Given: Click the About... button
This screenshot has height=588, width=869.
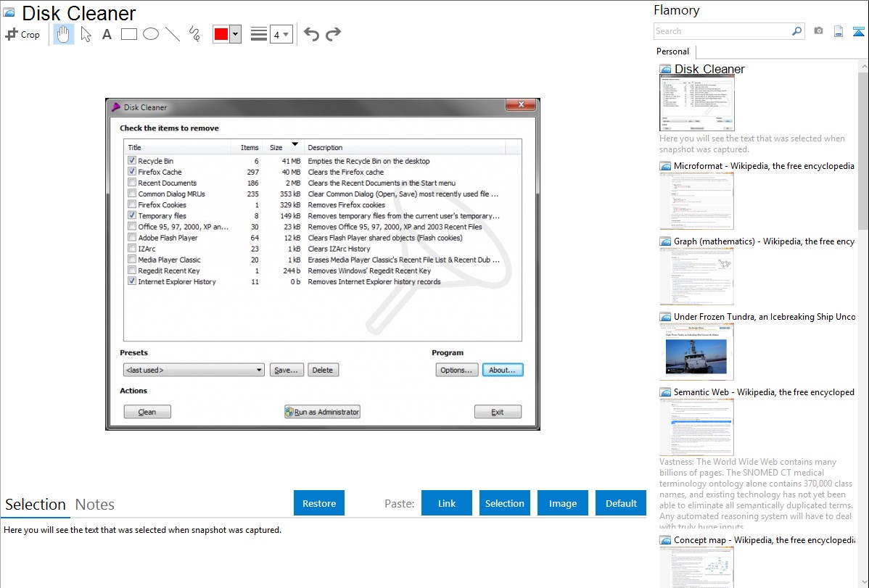Looking at the screenshot, I should [x=503, y=370].
